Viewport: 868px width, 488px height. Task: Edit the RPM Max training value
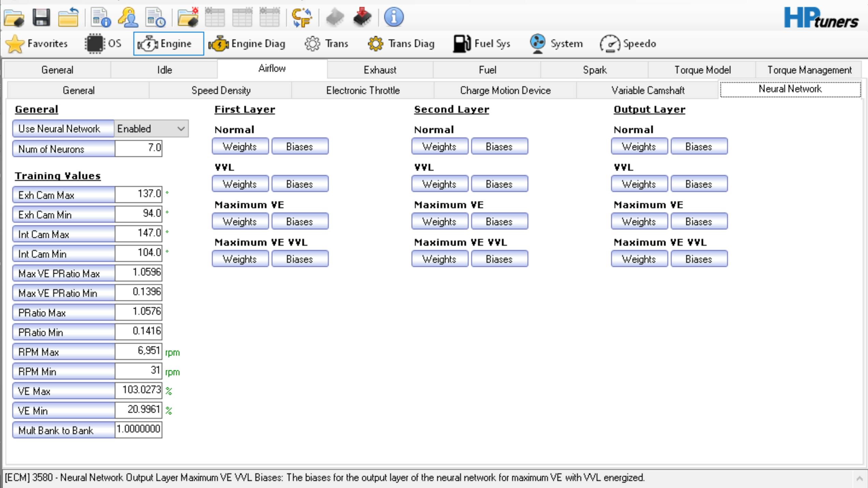point(138,351)
